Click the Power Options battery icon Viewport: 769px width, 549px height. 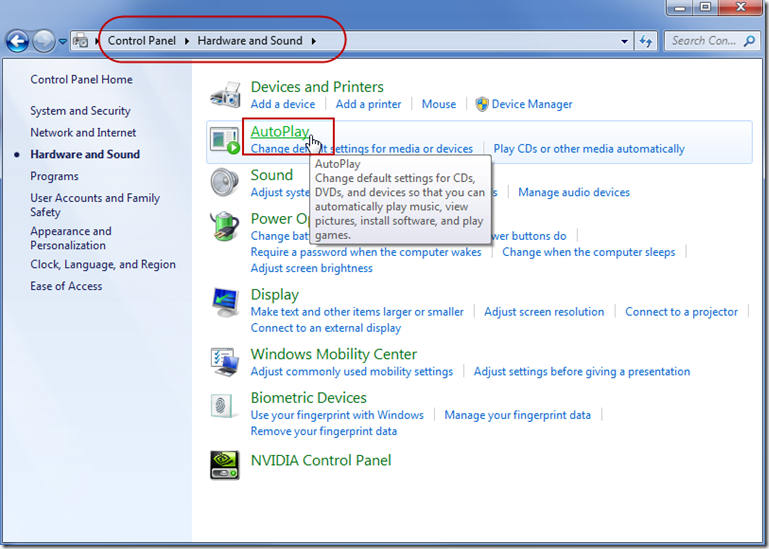(225, 227)
